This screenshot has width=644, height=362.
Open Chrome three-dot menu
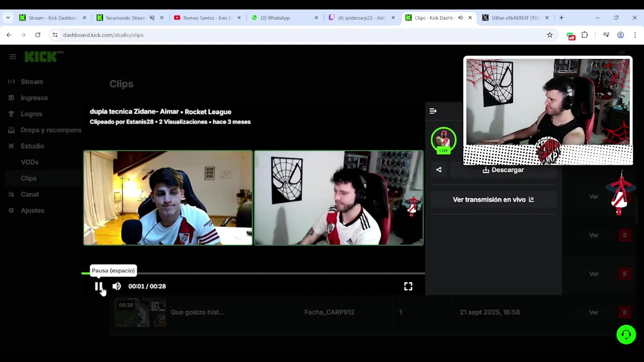coord(635,35)
